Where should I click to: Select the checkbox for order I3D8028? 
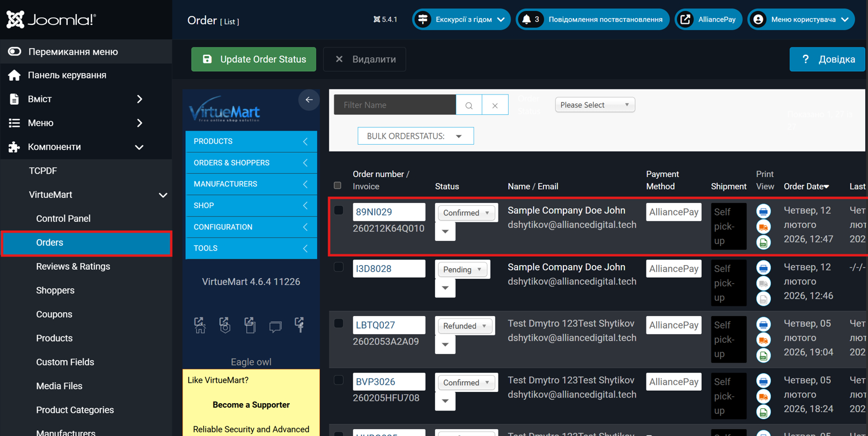pos(338,267)
